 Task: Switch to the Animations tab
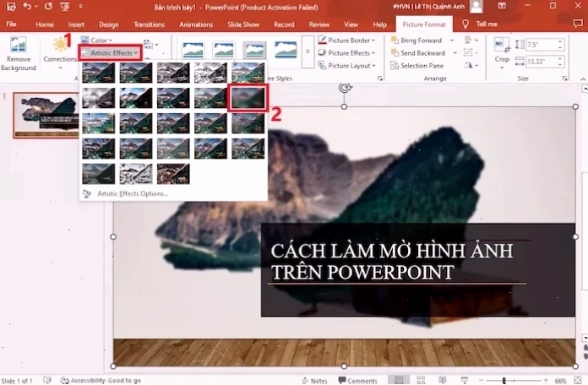coord(196,24)
